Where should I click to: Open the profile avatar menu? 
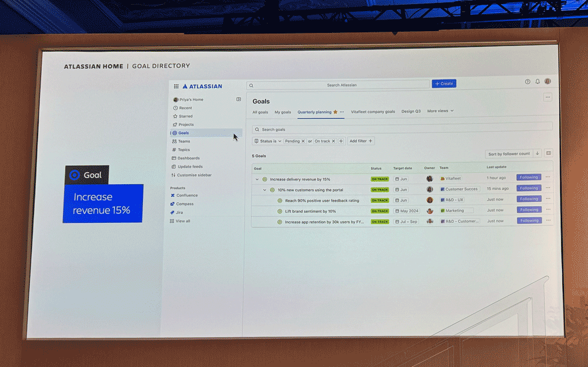pyautogui.click(x=547, y=81)
